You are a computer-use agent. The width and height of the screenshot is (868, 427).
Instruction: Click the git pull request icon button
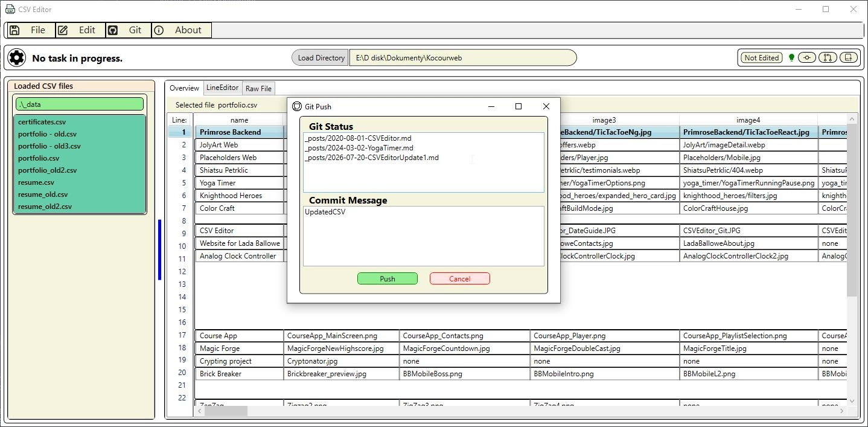(x=828, y=58)
